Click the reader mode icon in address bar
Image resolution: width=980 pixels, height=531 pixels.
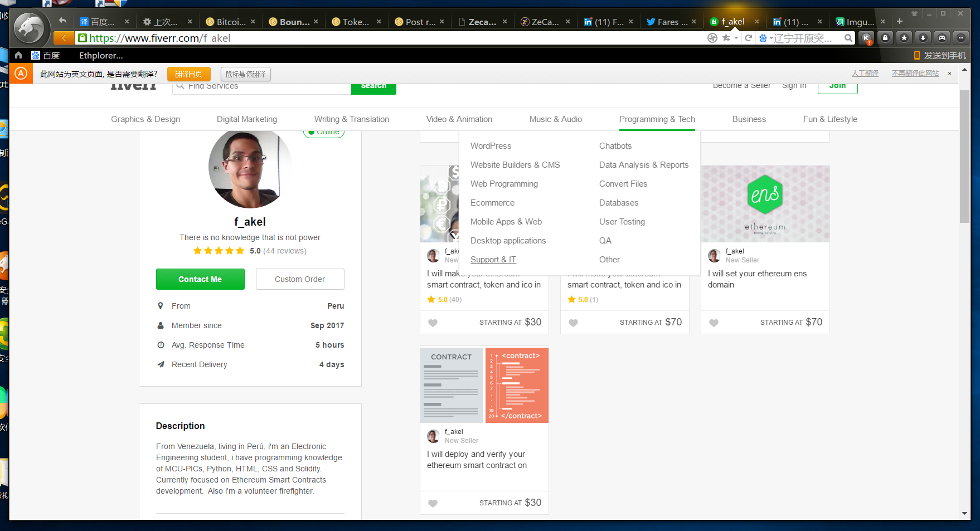coord(712,38)
